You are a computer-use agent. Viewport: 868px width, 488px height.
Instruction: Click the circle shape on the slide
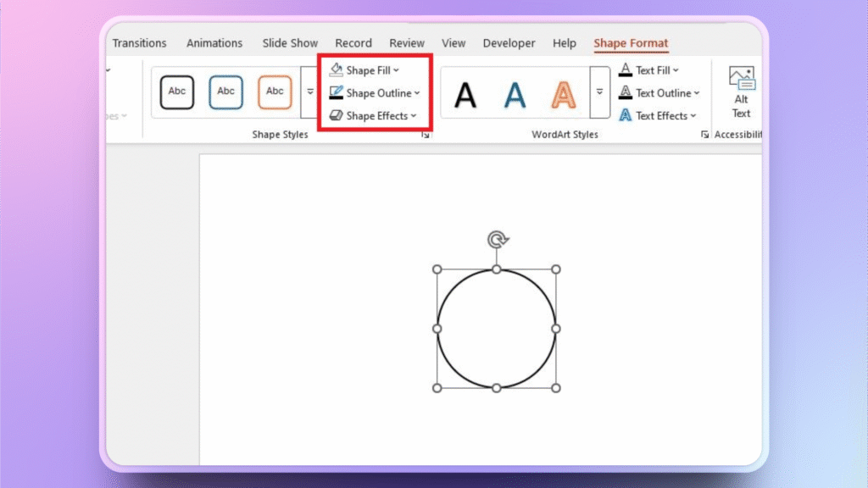click(x=496, y=328)
